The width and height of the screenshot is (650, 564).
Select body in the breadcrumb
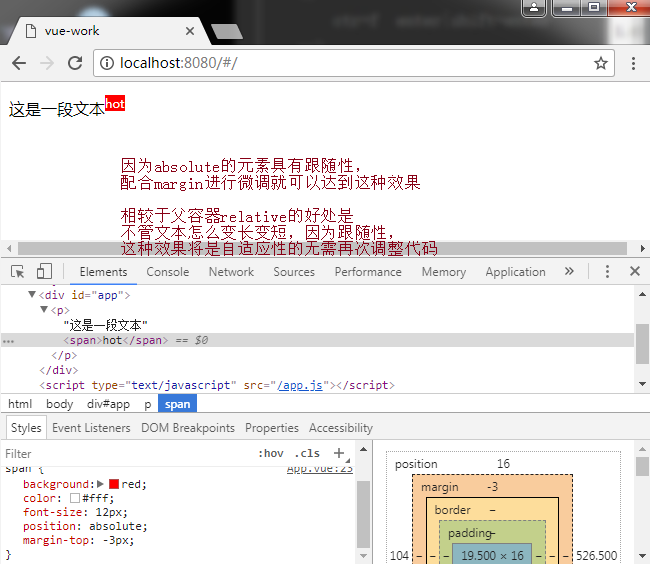point(59,404)
